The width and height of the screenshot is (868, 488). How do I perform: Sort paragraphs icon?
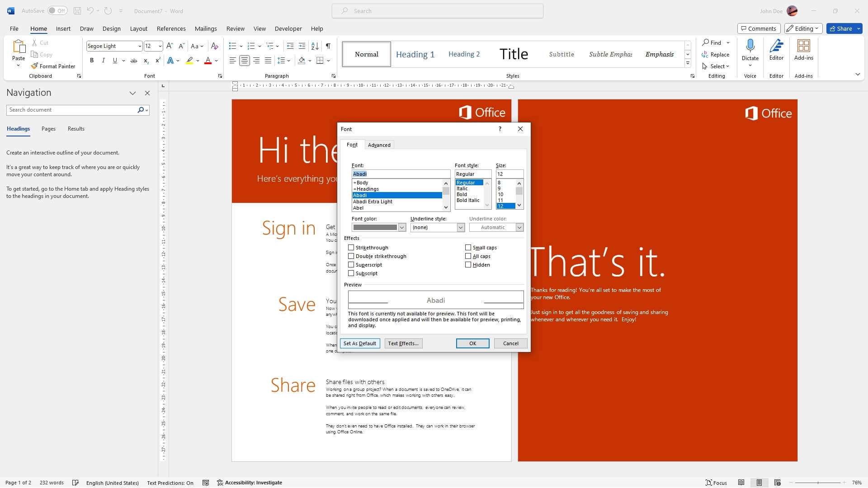(315, 46)
